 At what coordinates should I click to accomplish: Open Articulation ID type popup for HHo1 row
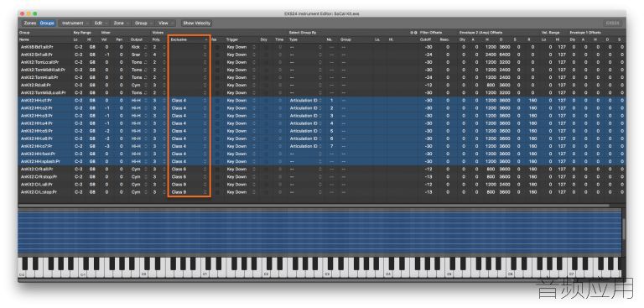click(x=305, y=101)
